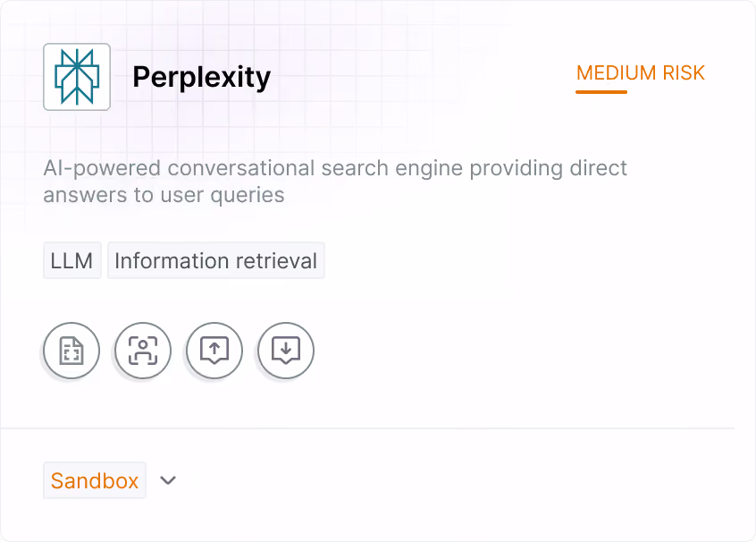Click the teal Perplexity emblem thumbnail
Viewport: 756px width, 542px height.
[x=77, y=77]
